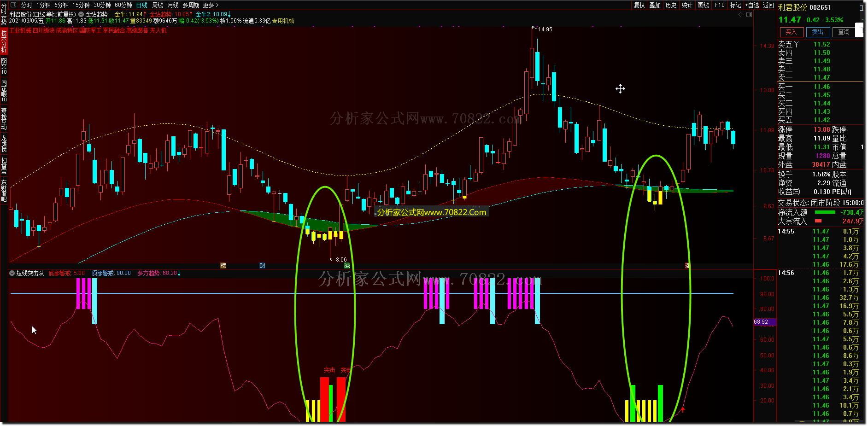Click the 卖一 price 11.47
The image size is (868, 426).
pos(821,77)
